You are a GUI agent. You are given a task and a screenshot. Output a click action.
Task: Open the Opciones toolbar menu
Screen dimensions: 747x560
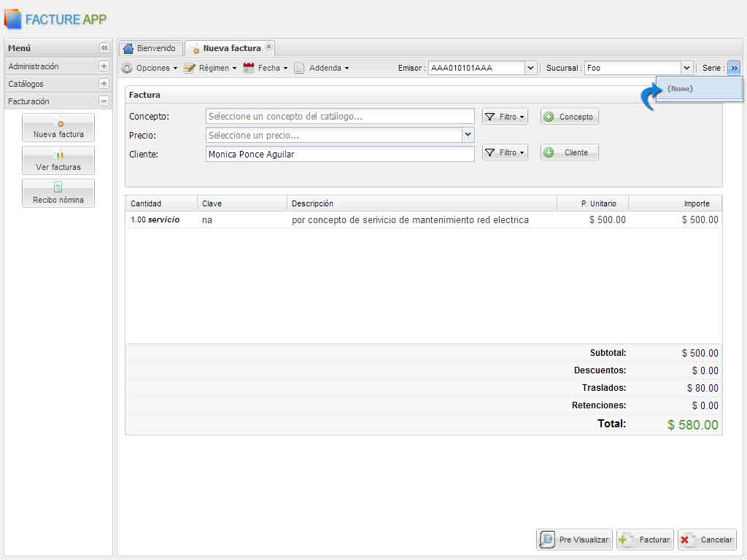(150, 68)
